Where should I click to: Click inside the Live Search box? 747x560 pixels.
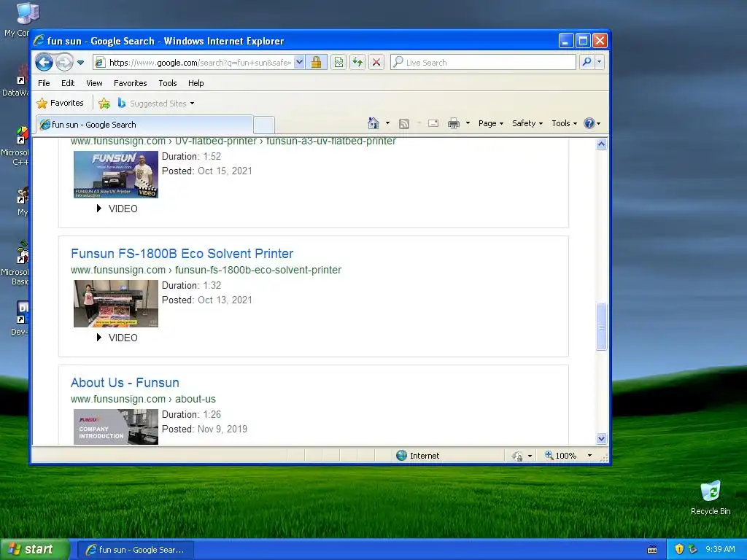483,63
